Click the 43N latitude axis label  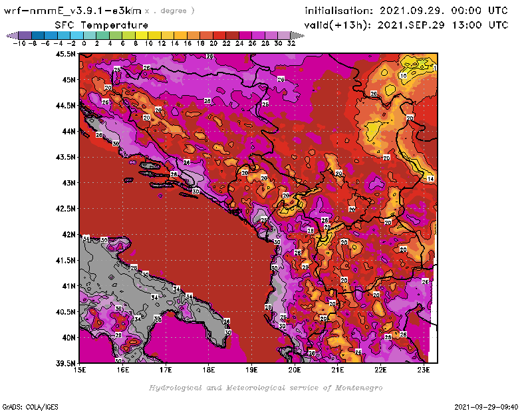pyautogui.click(x=68, y=183)
